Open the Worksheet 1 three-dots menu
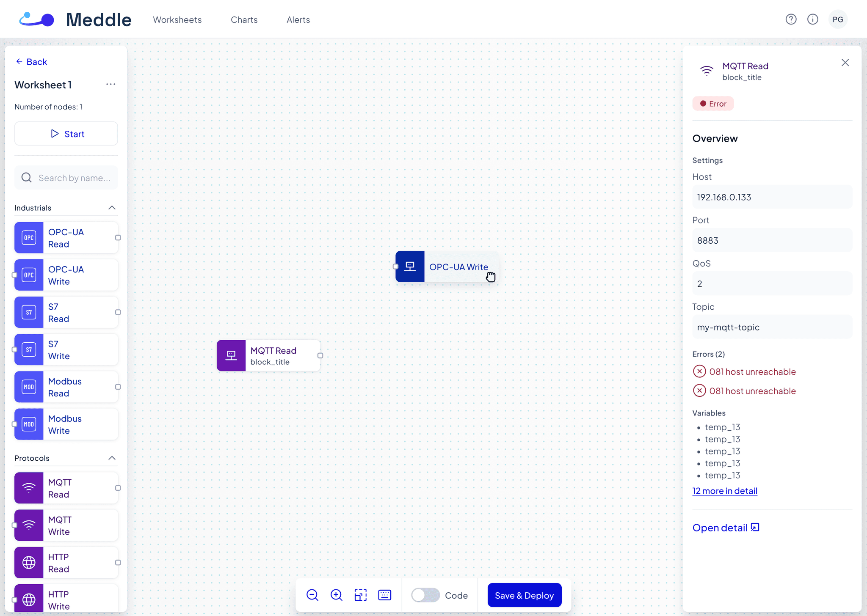867x616 pixels. (111, 84)
